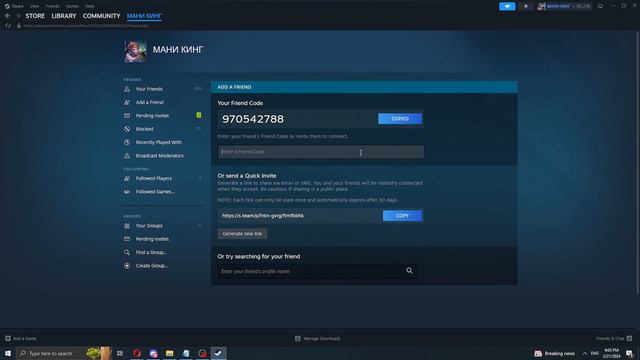Click the Followed Games controller icon
640x360 pixels.
[x=127, y=192]
